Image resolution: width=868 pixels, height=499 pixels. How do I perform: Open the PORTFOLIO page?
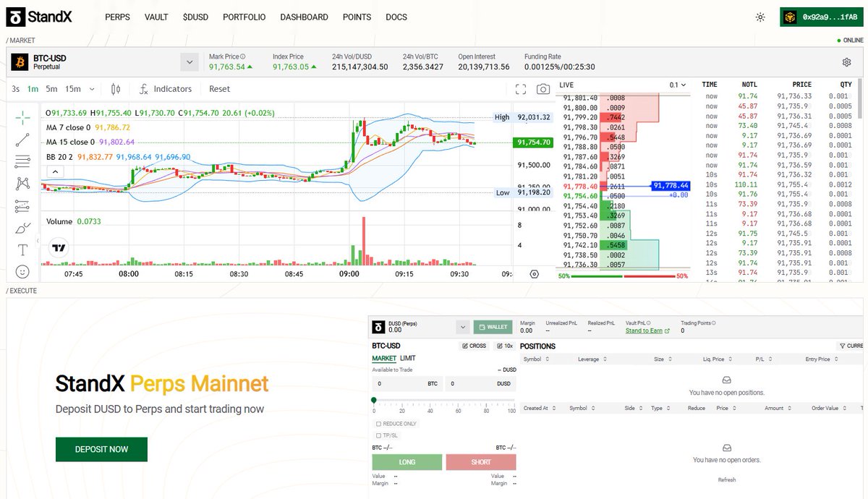243,17
